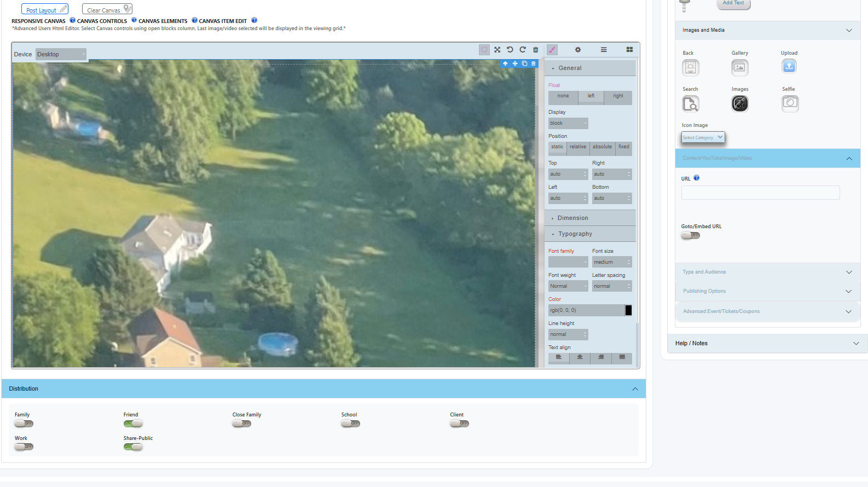This screenshot has width=868, height=487.
Task: Expand the Dimension section
Action: tap(572, 218)
